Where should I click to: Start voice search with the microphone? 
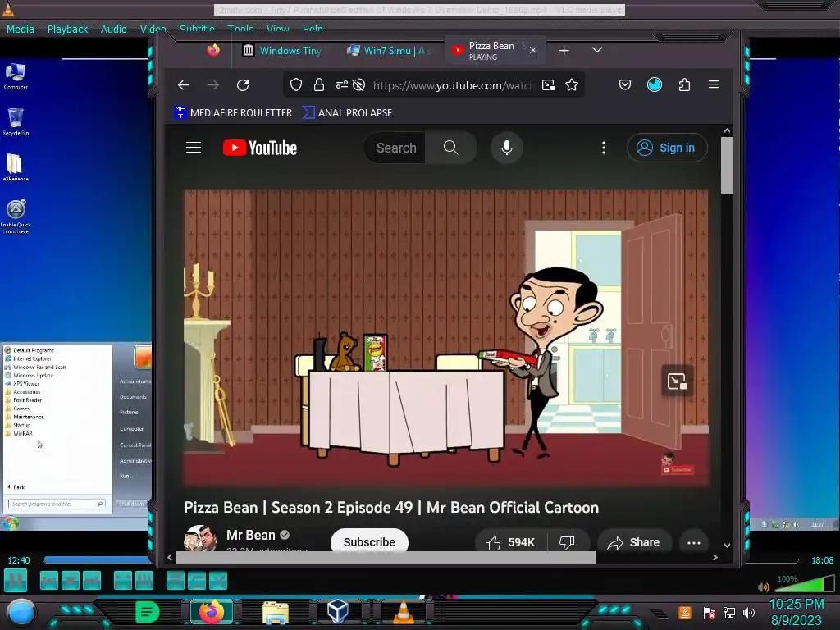[x=507, y=148]
